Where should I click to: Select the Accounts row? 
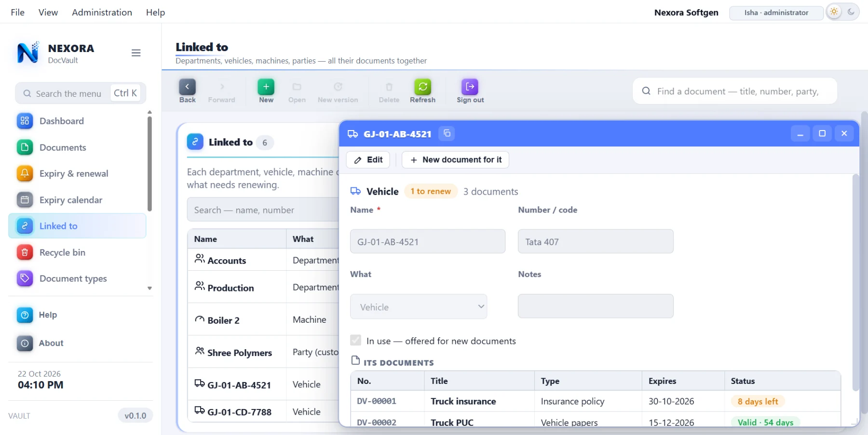pyautogui.click(x=263, y=260)
